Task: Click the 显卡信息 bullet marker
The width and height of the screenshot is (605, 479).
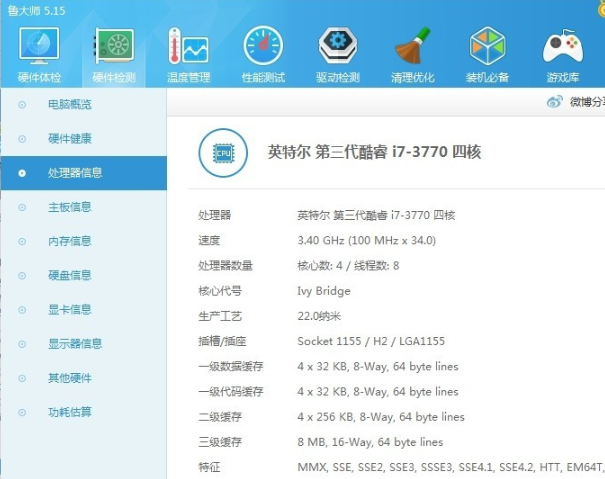Action: point(22,310)
